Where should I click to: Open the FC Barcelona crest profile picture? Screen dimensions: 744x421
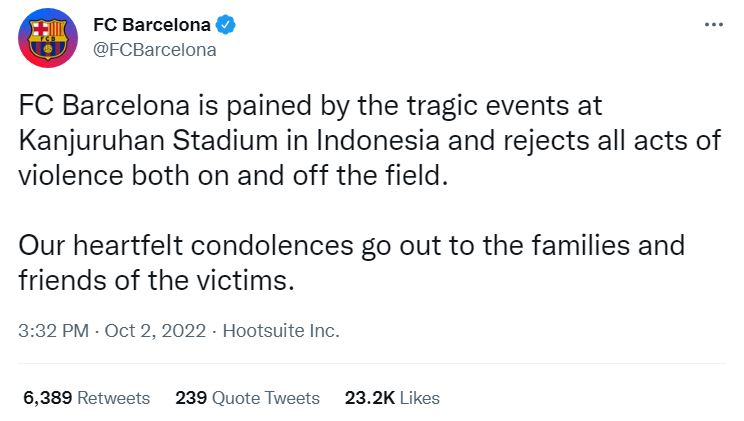[x=48, y=37]
